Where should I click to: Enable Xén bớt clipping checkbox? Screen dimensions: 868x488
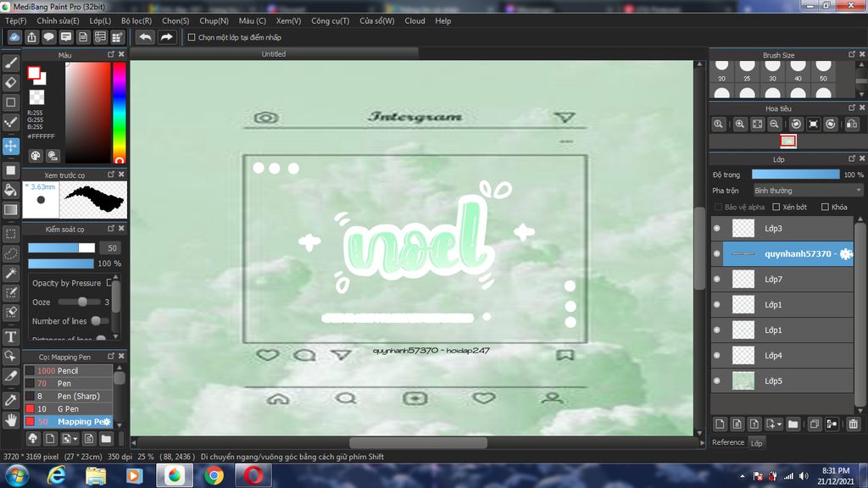(x=776, y=207)
